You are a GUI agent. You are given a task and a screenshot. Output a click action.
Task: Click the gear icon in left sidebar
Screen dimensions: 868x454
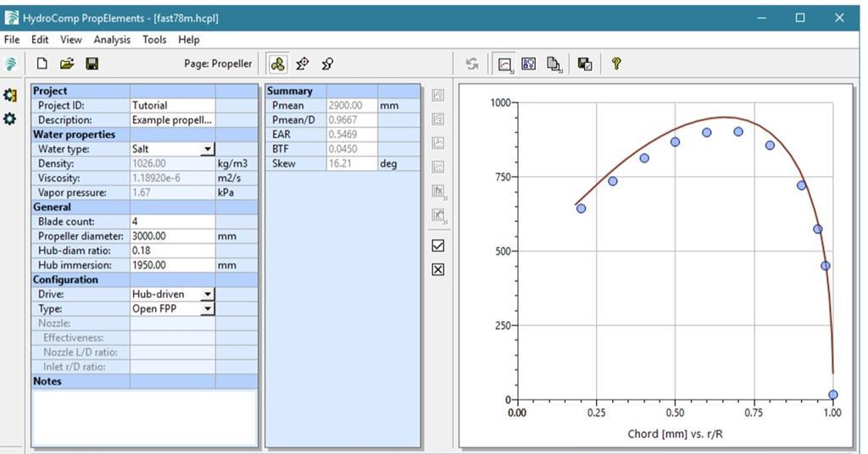[10, 119]
